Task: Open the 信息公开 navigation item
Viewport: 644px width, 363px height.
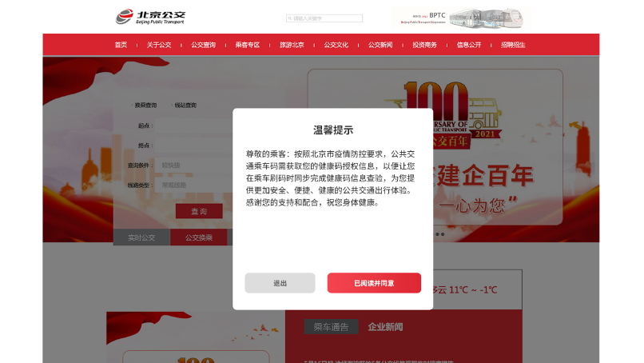Action: [469, 45]
